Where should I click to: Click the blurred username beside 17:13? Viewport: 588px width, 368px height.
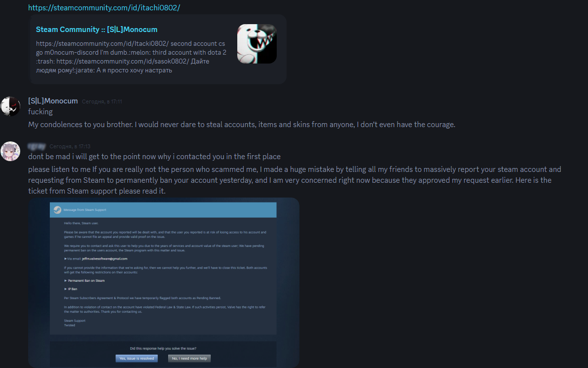37,146
